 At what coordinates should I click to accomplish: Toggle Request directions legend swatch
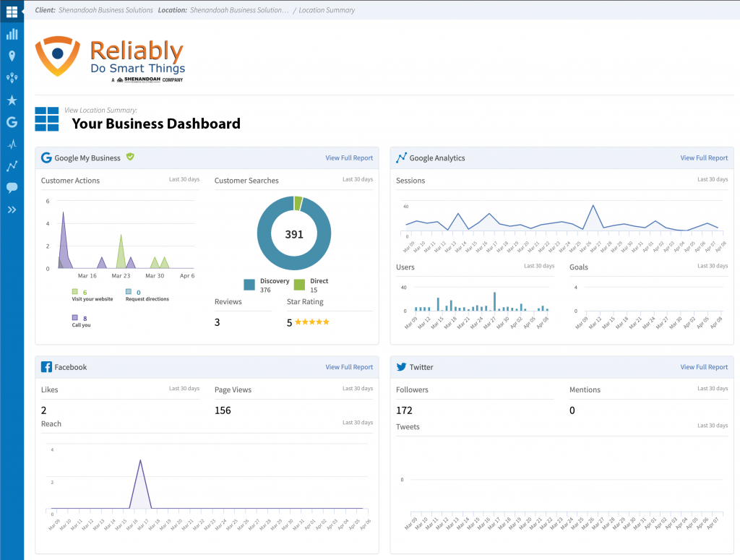click(x=129, y=291)
